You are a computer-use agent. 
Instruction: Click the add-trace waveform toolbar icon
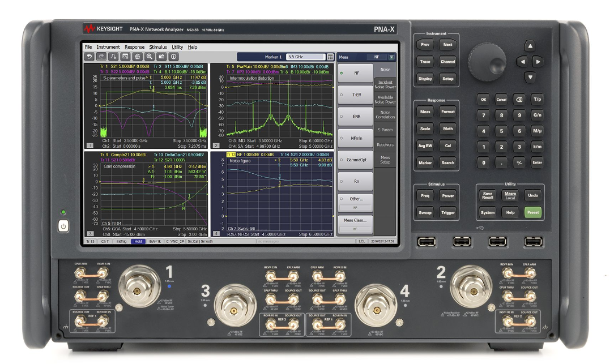tap(113, 57)
